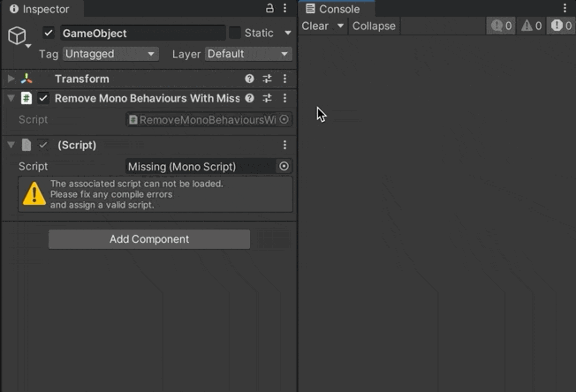Open the Tag dropdown showing Untagged
The height and width of the screenshot is (392, 576).
pos(110,54)
